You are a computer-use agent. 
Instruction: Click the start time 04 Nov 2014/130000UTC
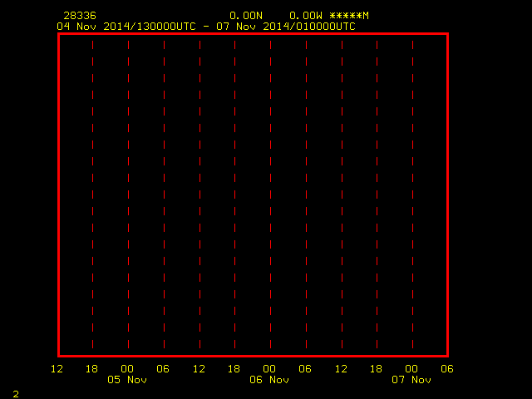point(126,27)
